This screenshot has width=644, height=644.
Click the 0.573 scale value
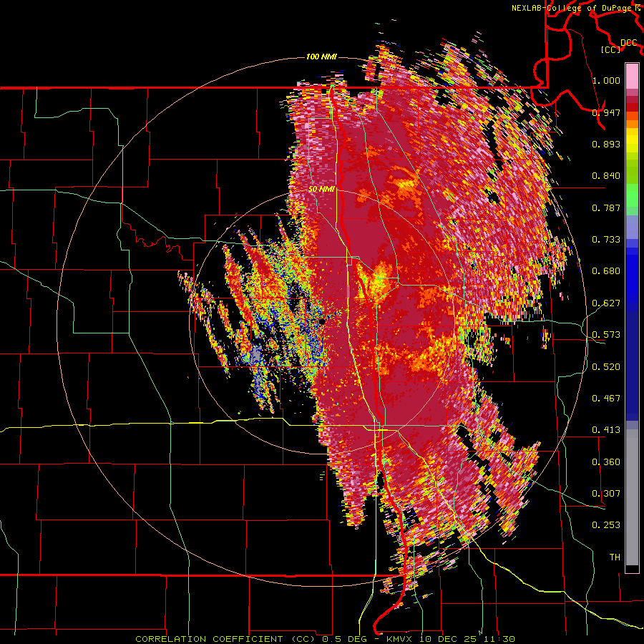606,335
